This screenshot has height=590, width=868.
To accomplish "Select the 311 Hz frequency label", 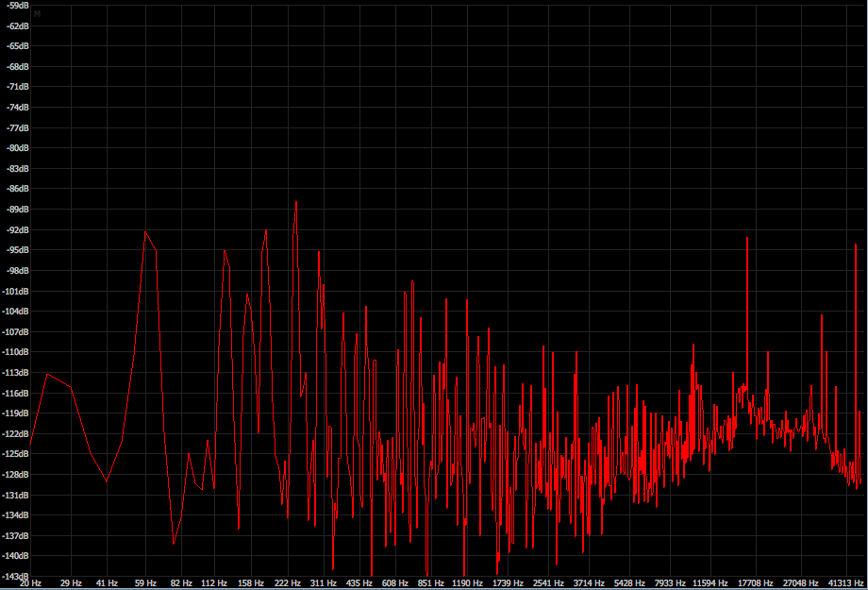I will pos(324,582).
